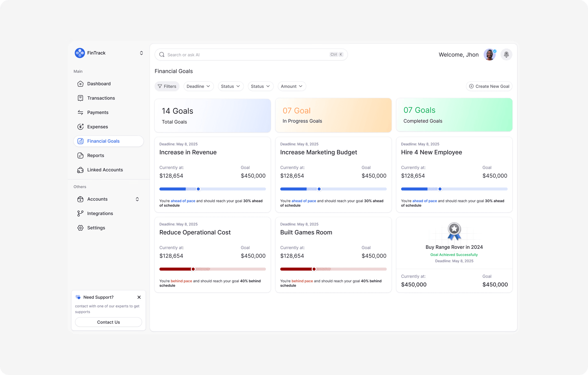
Task: Select the Financial Goals menu entry
Action: coord(103,141)
